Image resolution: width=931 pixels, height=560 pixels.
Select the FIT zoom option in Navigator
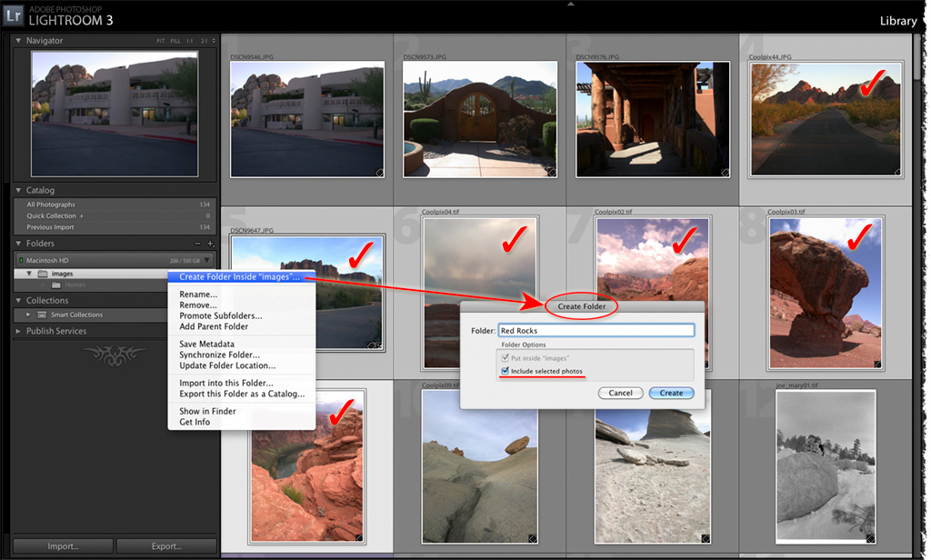pos(160,41)
